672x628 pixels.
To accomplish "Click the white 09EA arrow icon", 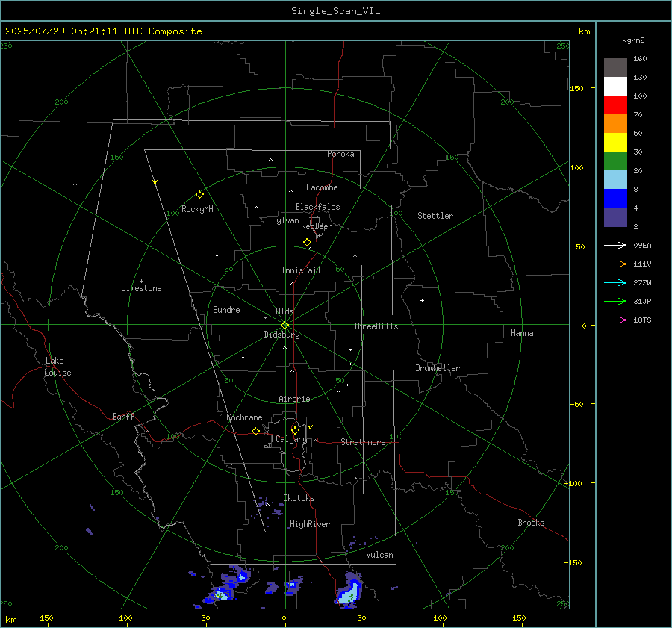I will 615,245.
